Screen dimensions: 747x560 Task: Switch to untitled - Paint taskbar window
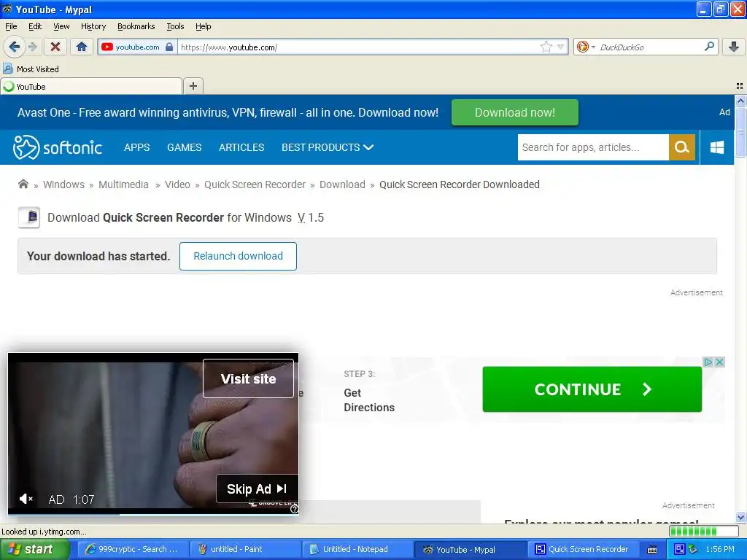click(244, 549)
